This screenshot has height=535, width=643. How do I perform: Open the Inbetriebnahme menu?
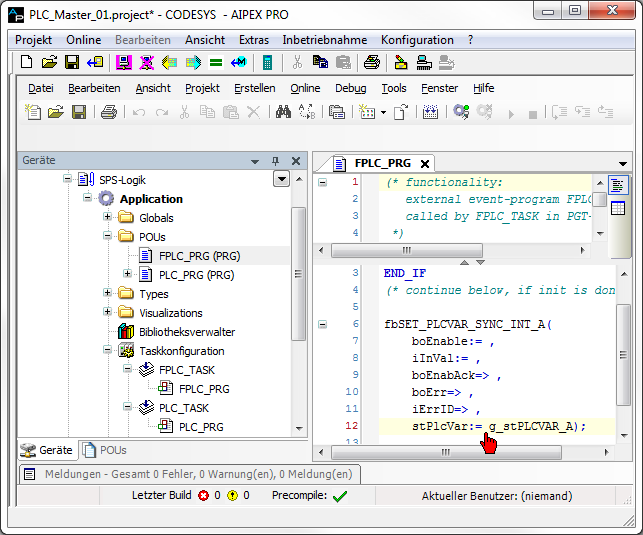point(324,40)
